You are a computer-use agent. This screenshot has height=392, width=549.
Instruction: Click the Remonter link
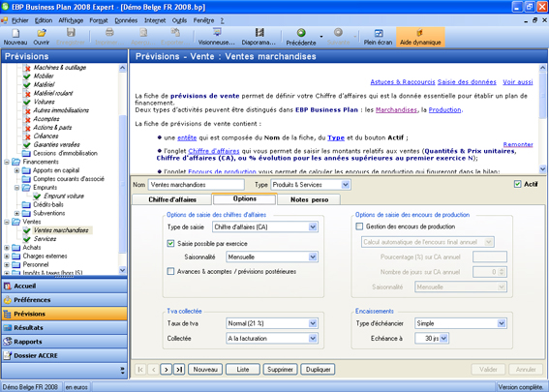518,144
